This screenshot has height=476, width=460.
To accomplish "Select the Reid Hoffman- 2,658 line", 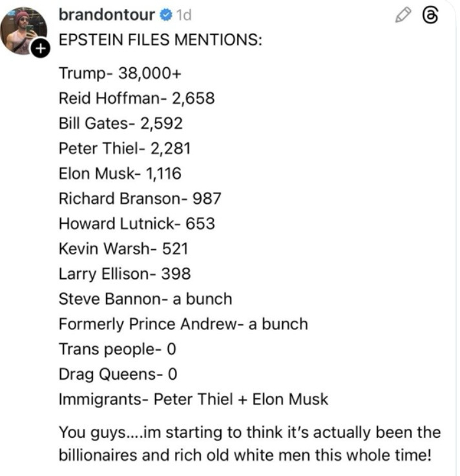I will click(136, 98).
